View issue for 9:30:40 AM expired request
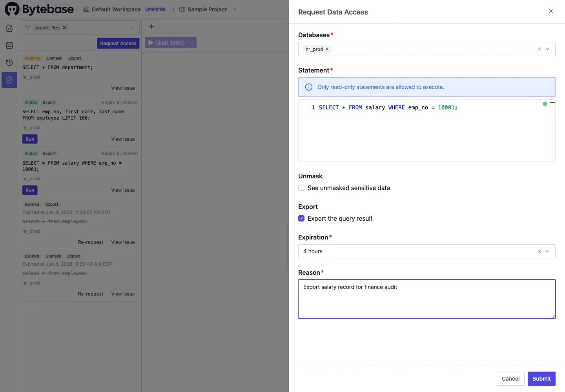This screenshot has width=565, height=392. (123, 294)
